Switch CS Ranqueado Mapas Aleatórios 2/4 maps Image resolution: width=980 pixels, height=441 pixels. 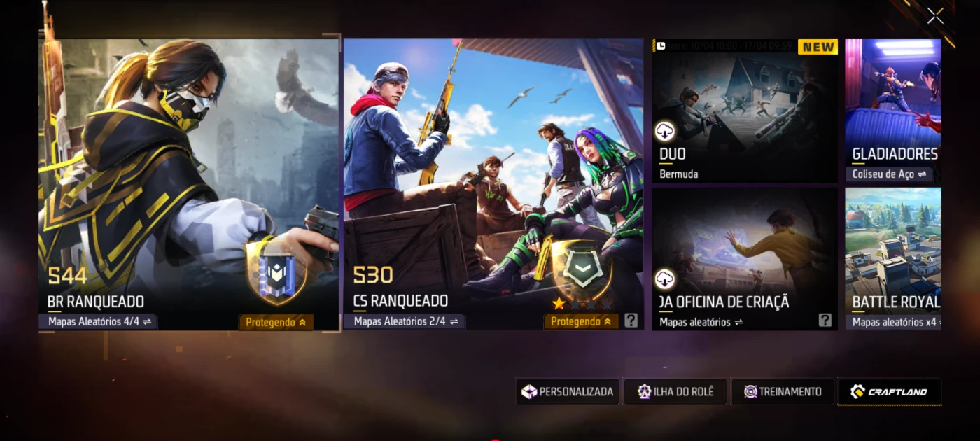(404, 322)
